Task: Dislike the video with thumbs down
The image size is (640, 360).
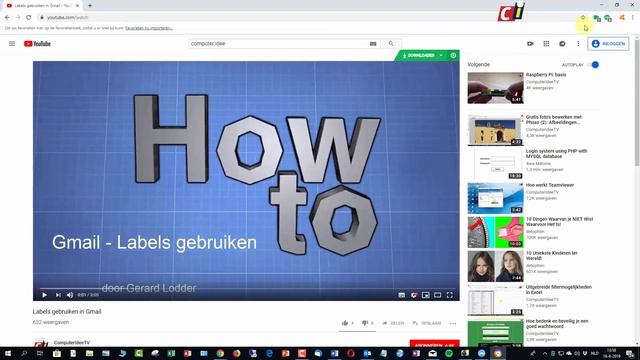Action: pyautogui.click(x=365, y=323)
